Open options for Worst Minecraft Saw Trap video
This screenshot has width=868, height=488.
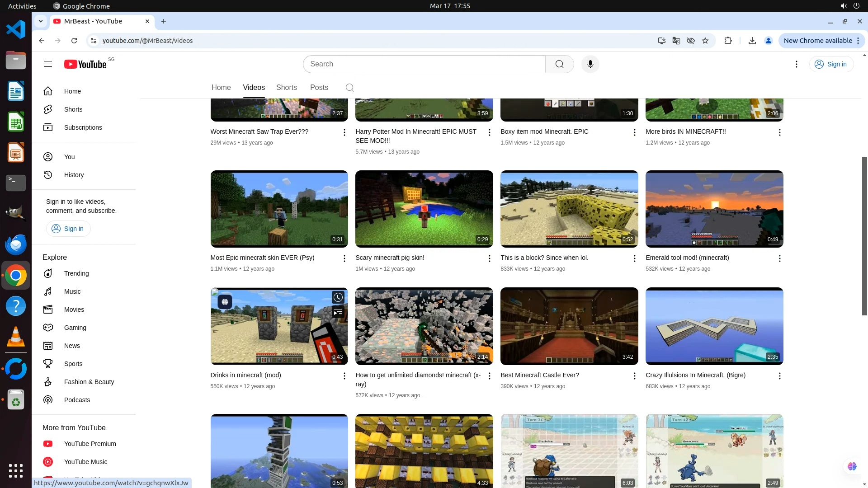[344, 132]
